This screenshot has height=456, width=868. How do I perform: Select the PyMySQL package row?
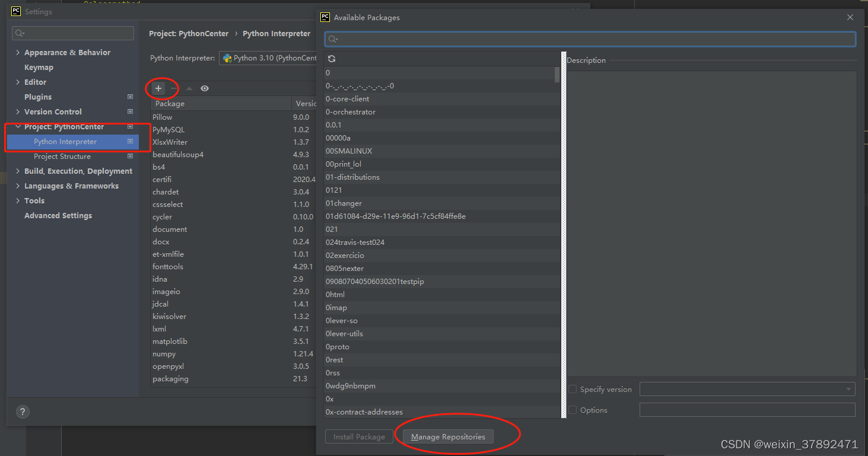click(x=234, y=130)
